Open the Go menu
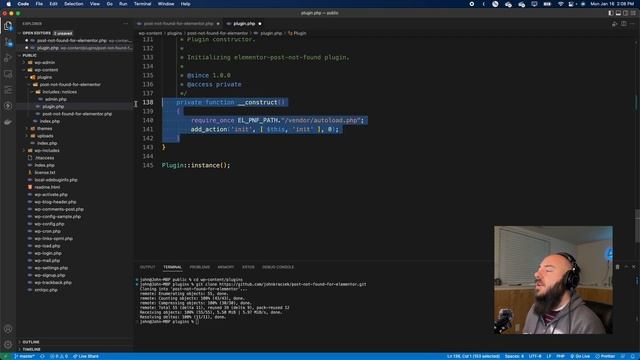Screen dimensions: 640x360 click(109, 4)
